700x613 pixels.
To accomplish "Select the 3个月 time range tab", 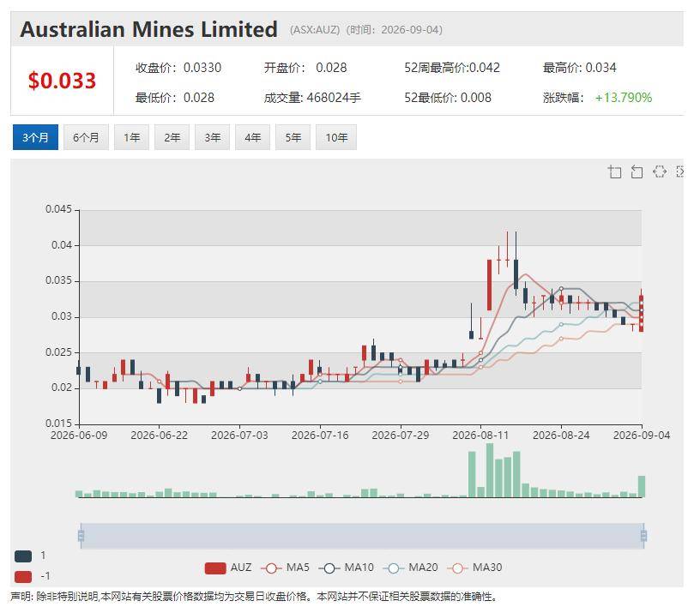I will [x=35, y=137].
